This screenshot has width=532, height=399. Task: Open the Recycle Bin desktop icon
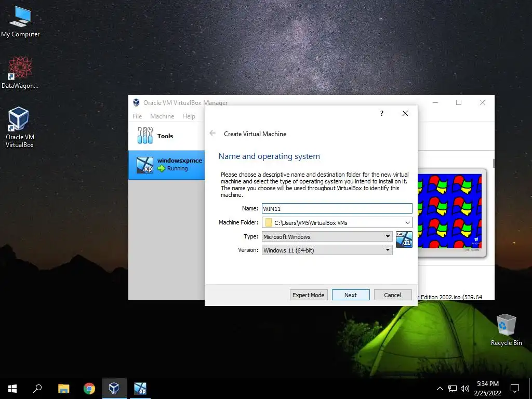pyautogui.click(x=506, y=329)
